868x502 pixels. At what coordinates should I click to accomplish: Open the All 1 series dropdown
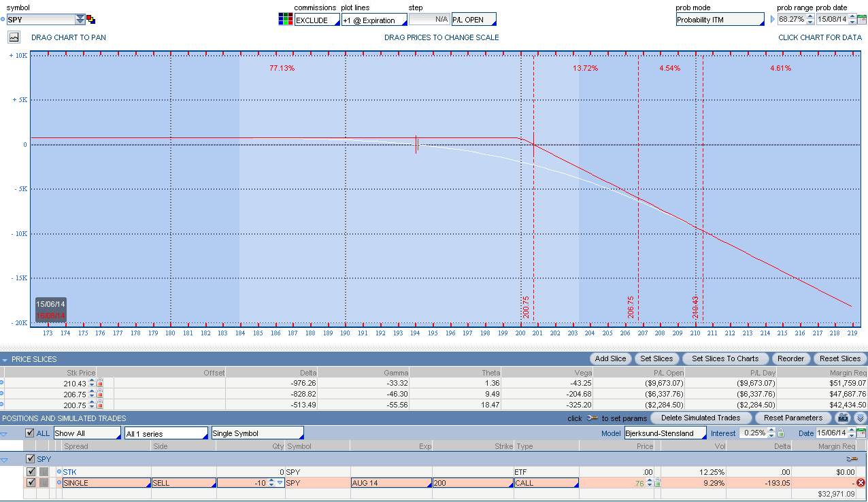tap(166, 433)
